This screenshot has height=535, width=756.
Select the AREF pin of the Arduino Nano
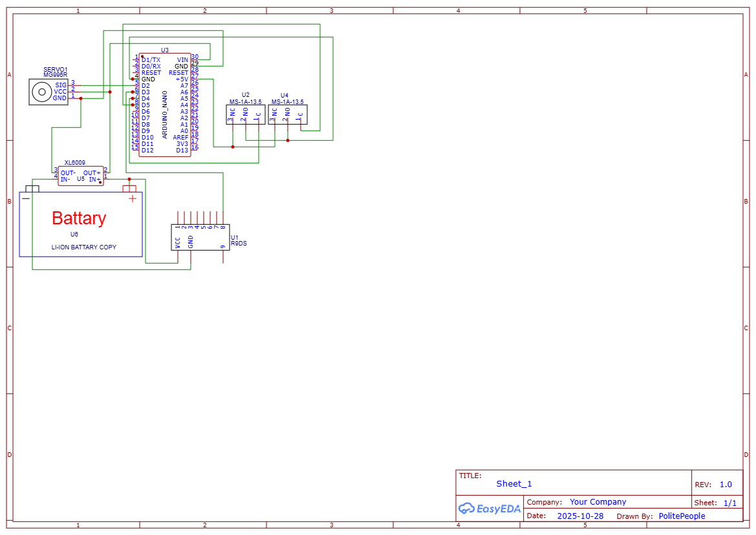point(181,136)
